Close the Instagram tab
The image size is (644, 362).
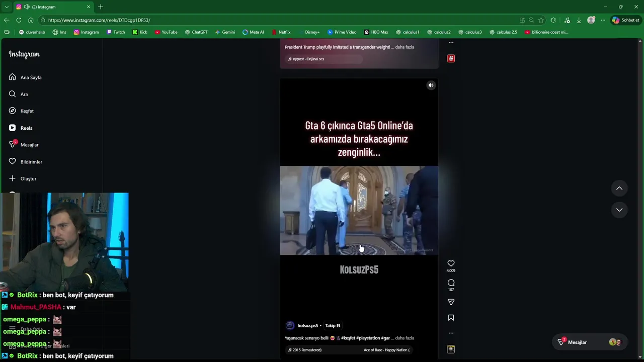pyautogui.click(x=89, y=7)
